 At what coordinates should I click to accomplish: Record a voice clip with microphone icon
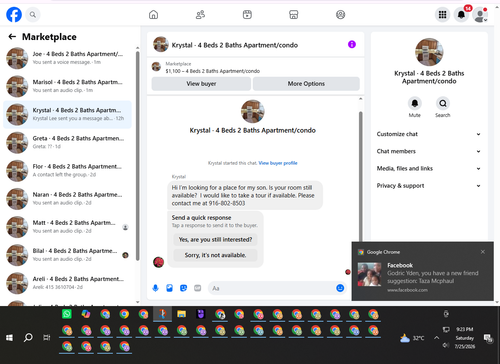point(155,288)
